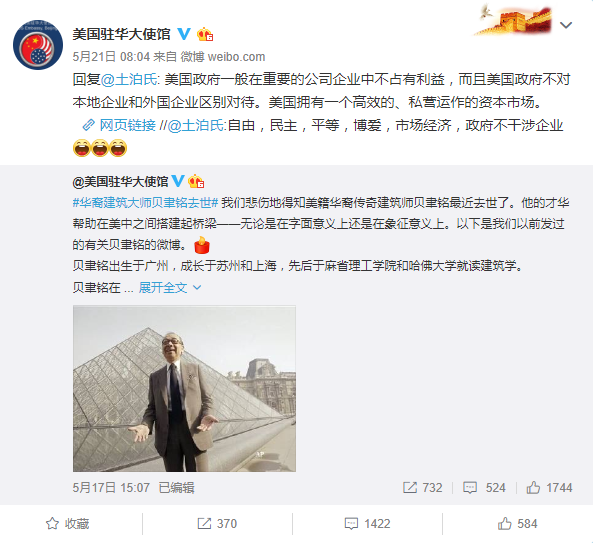
Task: Repost this post showing 370 shares
Action: click(217, 524)
